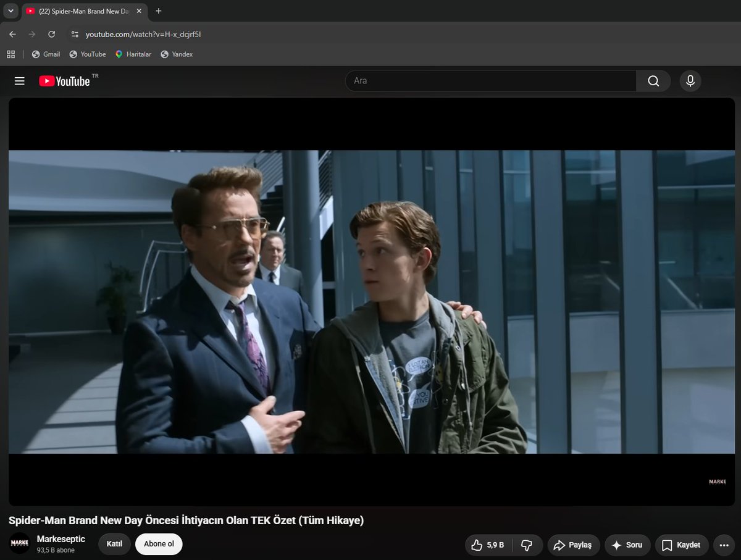Open the Haritalar bookmark

pos(133,54)
